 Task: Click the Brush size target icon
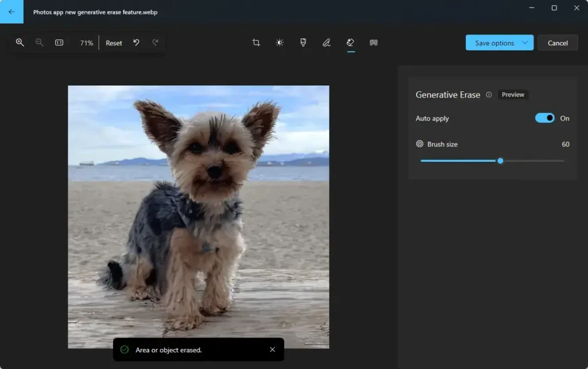pos(420,144)
